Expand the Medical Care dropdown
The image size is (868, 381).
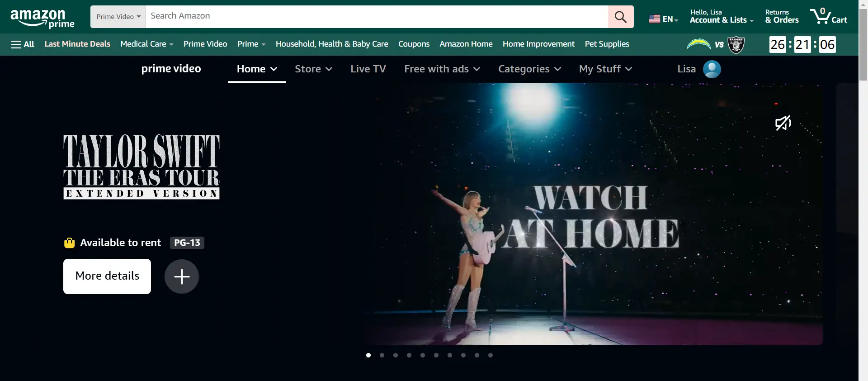click(x=147, y=44)
